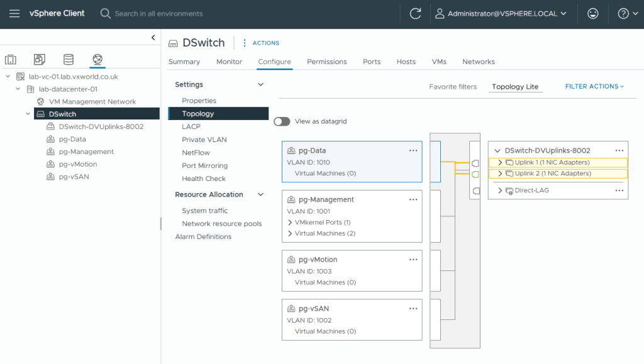Select the Hosts and Clusters inventory icon

click(x=11, y=60)
